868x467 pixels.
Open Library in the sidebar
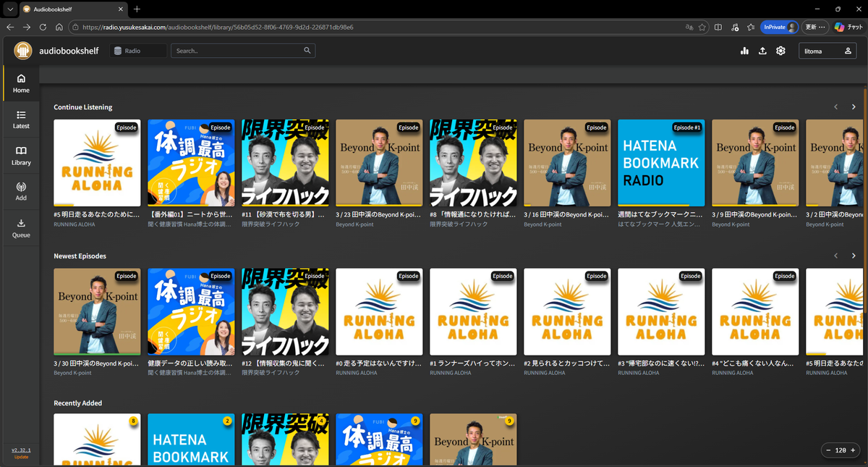[21, 156]
